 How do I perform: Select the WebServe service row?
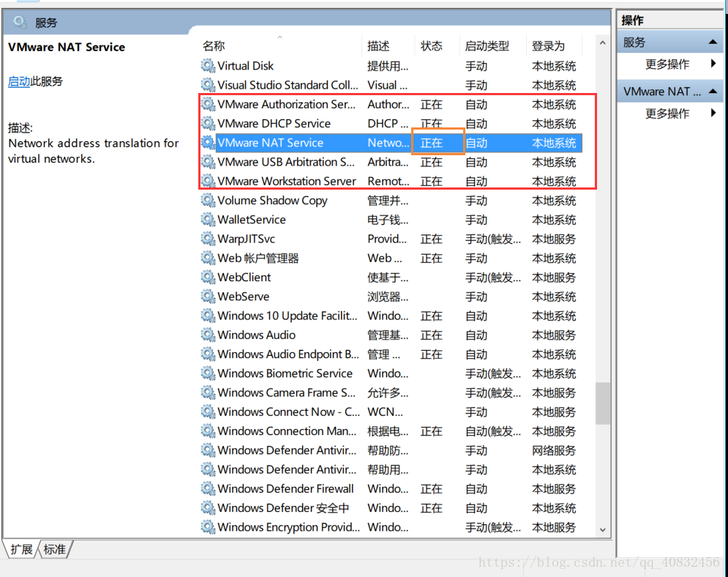[x=391, y=297]
